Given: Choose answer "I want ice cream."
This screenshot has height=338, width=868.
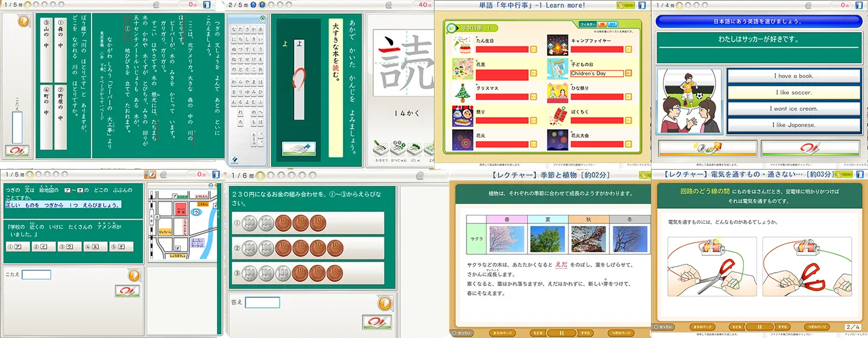Looking at the screenshot, I should [x=794, y=109].
